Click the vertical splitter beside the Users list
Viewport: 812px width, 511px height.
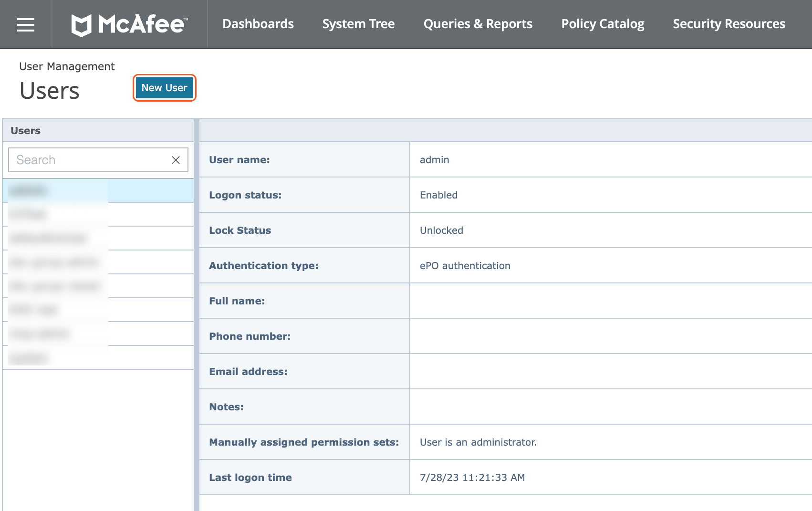tap(197, 315)
